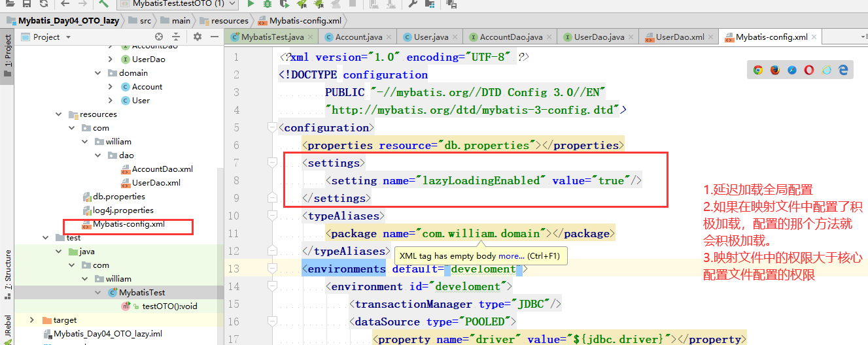868x345 pixels.
Task: Open Project panel gear settings
Action: tap(198, 37)
